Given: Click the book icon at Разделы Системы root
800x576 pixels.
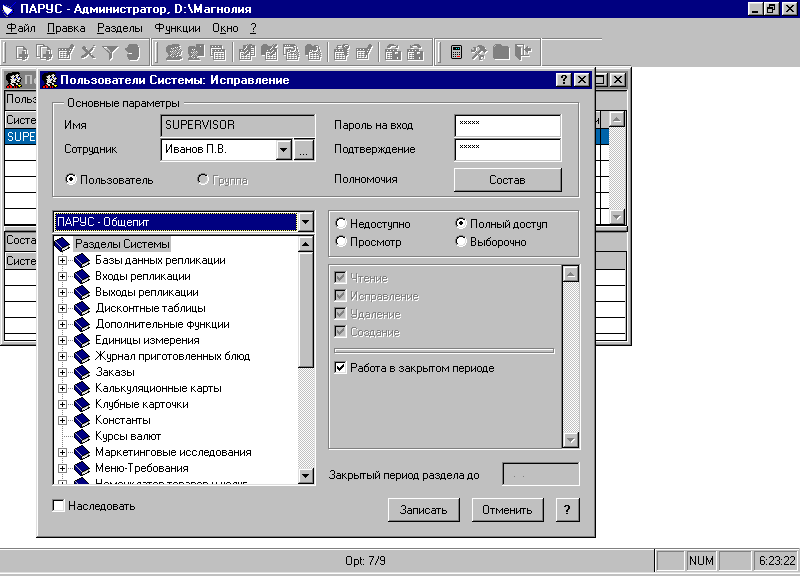Looking at the screenshot, I should [62, 244].
